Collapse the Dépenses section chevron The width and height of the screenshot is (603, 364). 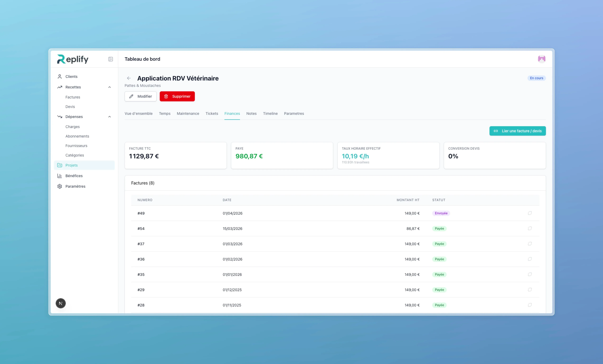[x=109, y=117]
